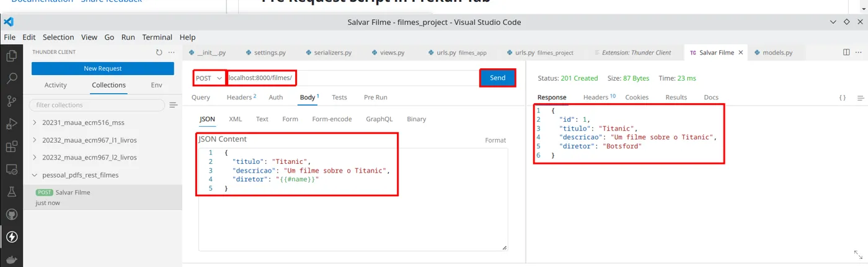Image resolution: width=868 pixels, height=267 pixels.
Task: Collapse the pessoal_pdfs_rest_filmes collection
Action: click(x=34, y=175)
